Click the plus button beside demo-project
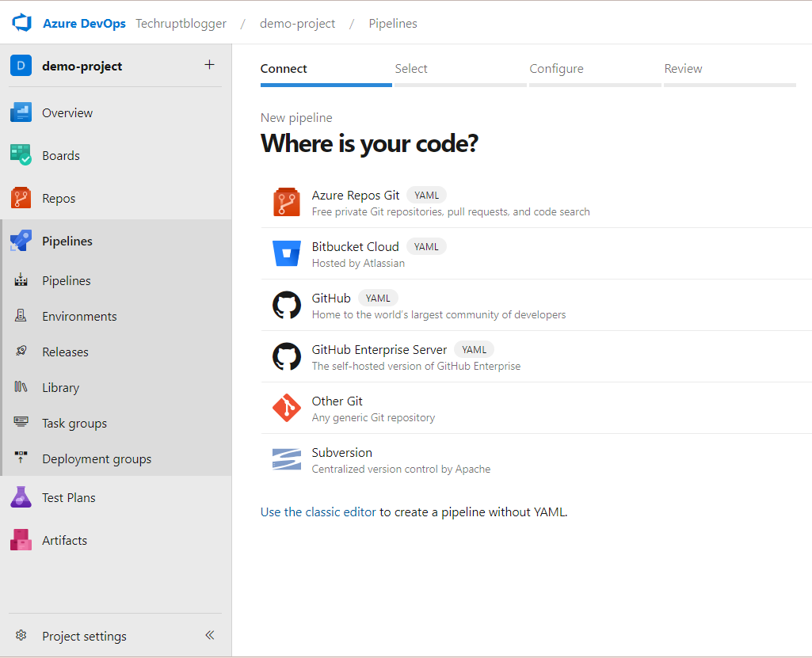Image resolution: width=812 pixels, height=658 pixels. pos(209,65)
